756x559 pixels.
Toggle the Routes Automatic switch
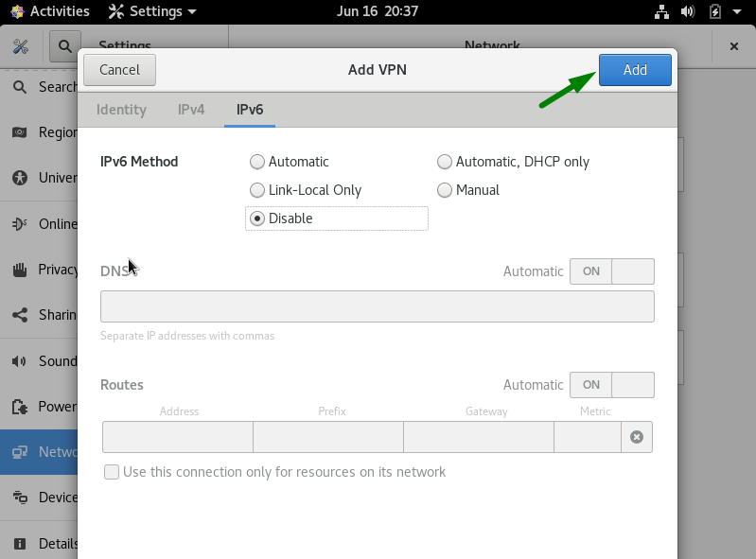click(612, 385)
